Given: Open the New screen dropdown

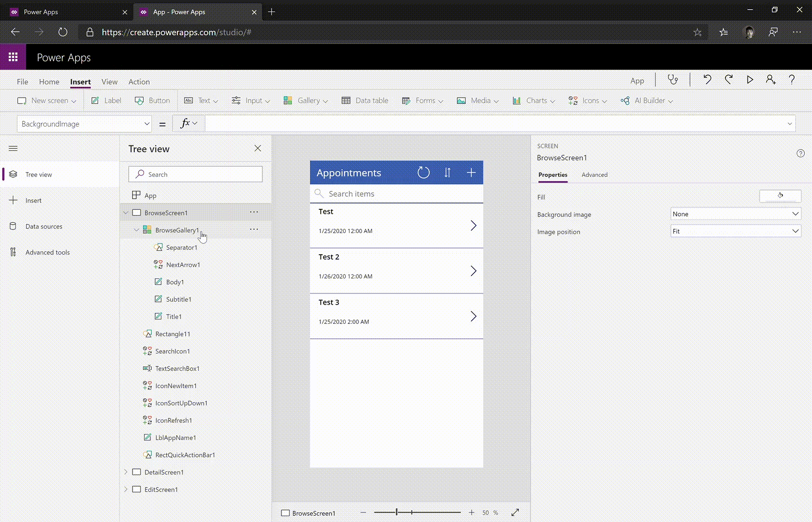Looking at the screenshot, I should pos(47,101).
